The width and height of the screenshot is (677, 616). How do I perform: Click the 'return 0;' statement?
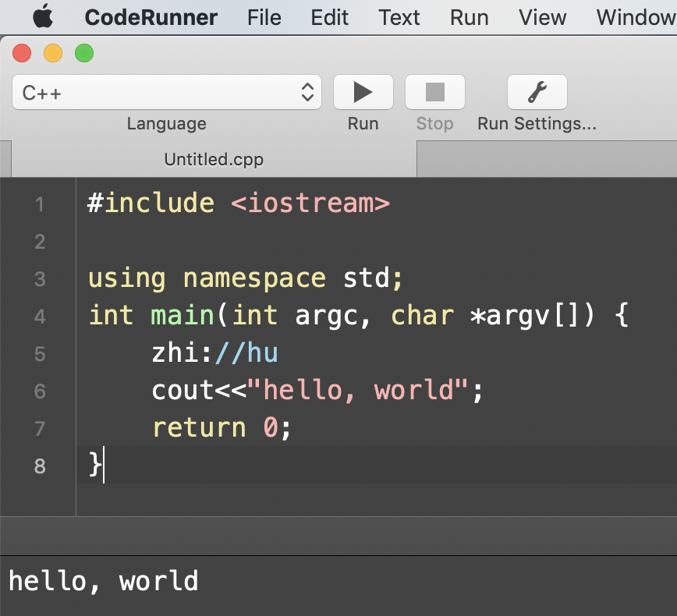[x=222, y=428]
